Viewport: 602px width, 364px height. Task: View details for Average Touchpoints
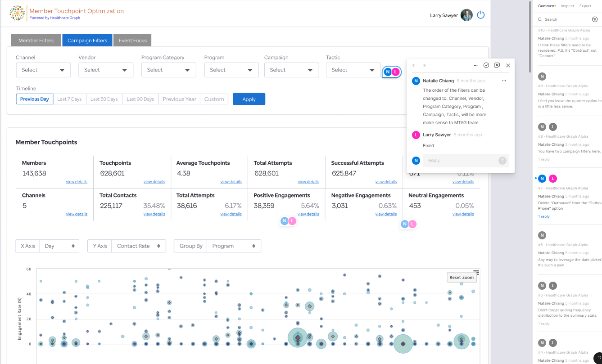coord(231,182)
